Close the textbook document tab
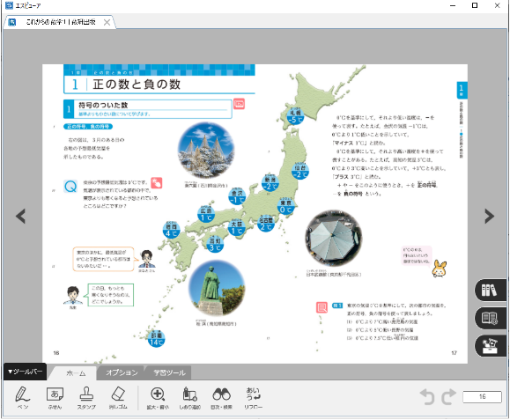This screenshot has height=420, width=510. pos(107,22)
